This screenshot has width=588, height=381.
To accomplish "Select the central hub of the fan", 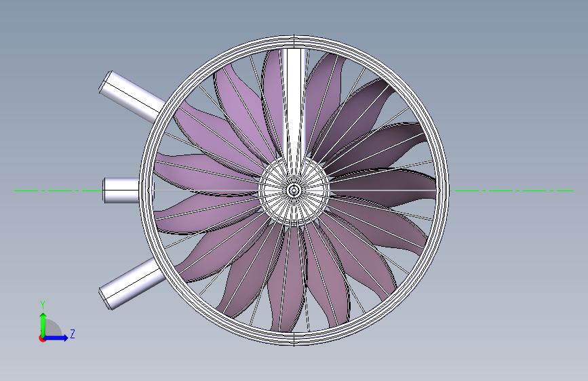I will tap(294, 190).
